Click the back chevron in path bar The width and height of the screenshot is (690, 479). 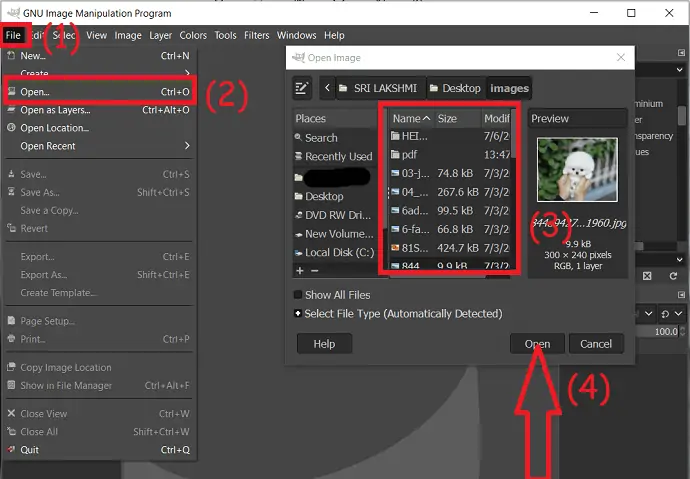(327, 88)
